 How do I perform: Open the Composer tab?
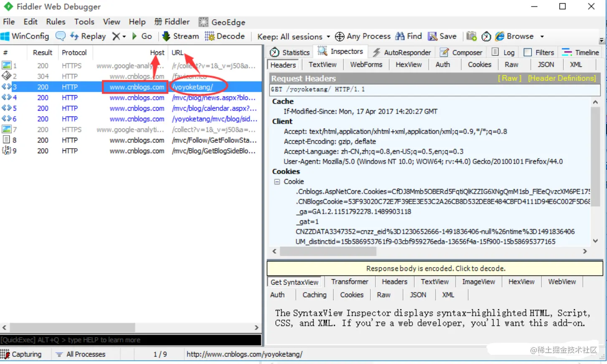461,52
